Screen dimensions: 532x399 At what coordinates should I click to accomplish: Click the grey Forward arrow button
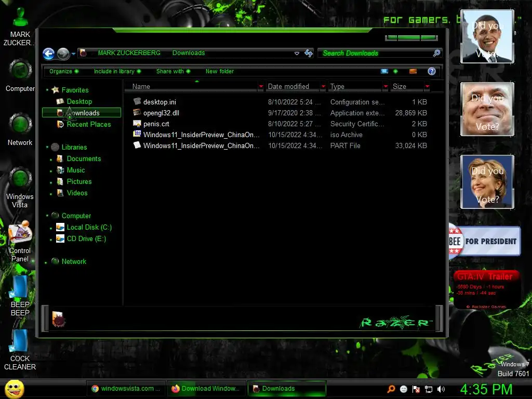point(63,54)
